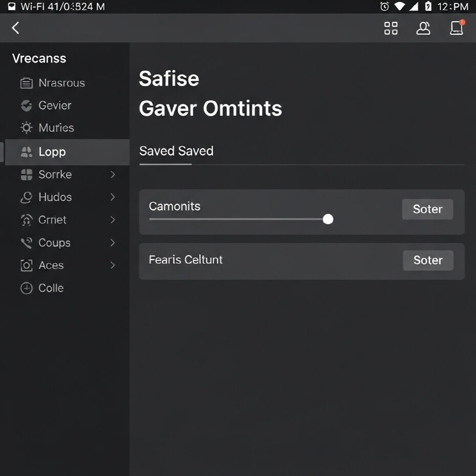Screen dimensions: 476x476
Task: Expand the Hudos submenu arrow
Action: pos(113,197)
